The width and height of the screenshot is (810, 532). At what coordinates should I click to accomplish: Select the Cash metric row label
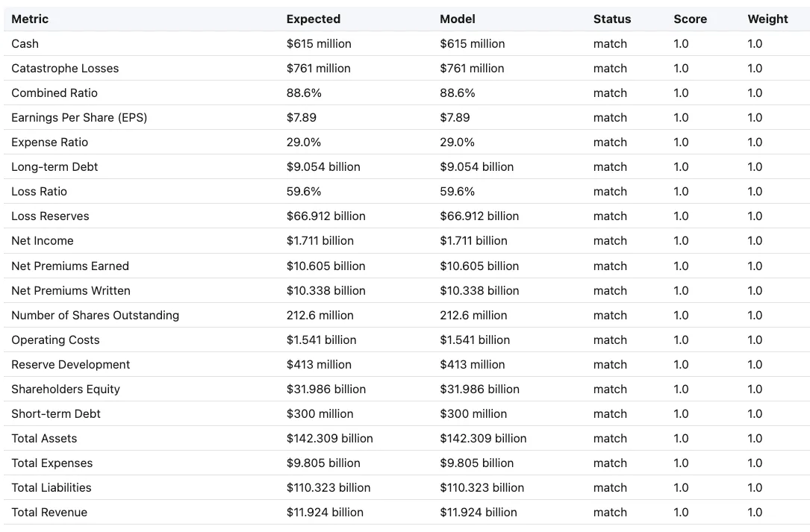pyautogui.click(x=25, y=44)
